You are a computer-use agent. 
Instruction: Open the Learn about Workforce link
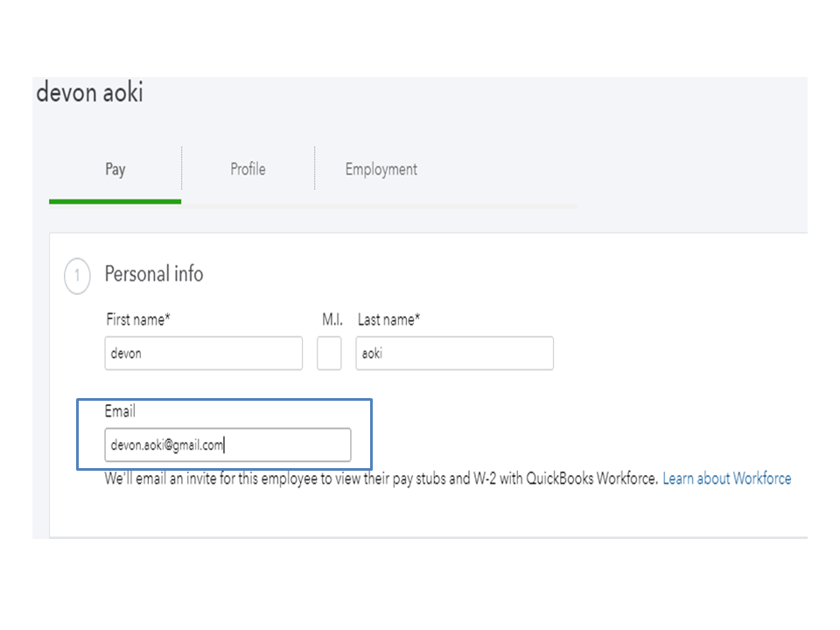click(x=726, y=479)
